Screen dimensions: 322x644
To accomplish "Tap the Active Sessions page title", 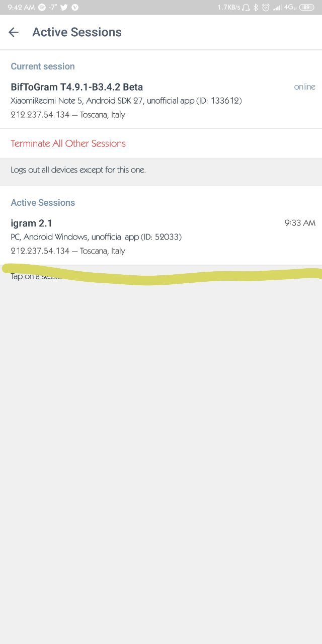I will coord(77,32).
